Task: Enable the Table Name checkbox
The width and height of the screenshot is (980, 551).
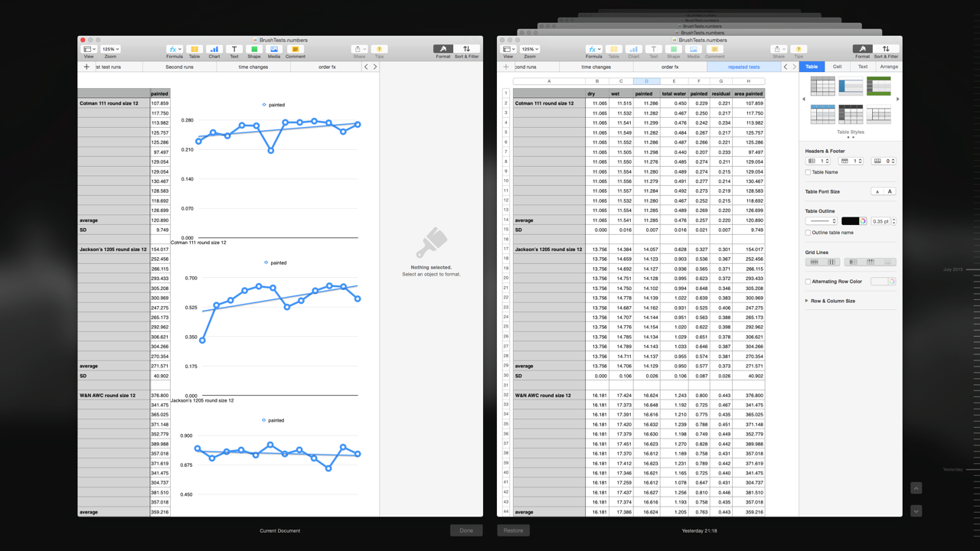Action: (x=808, y=172)
